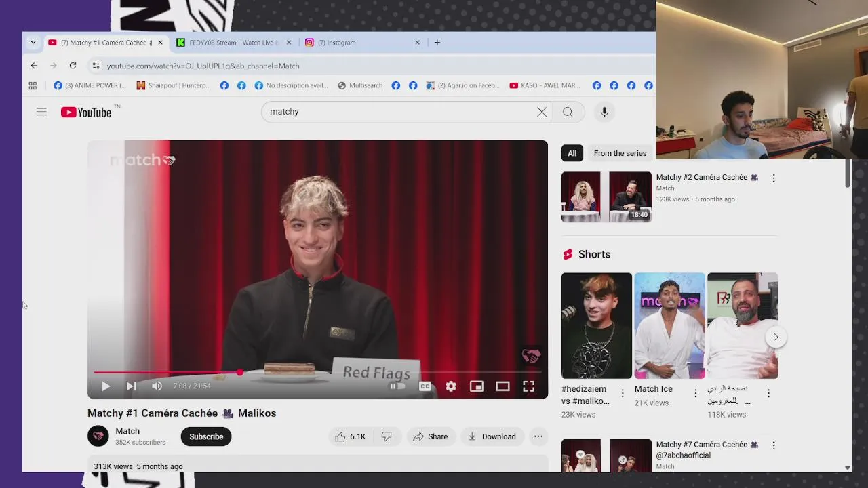The image size is (868, 488).
Task: Close the FEDYY08 Stream tab
Action: point(288,43)
